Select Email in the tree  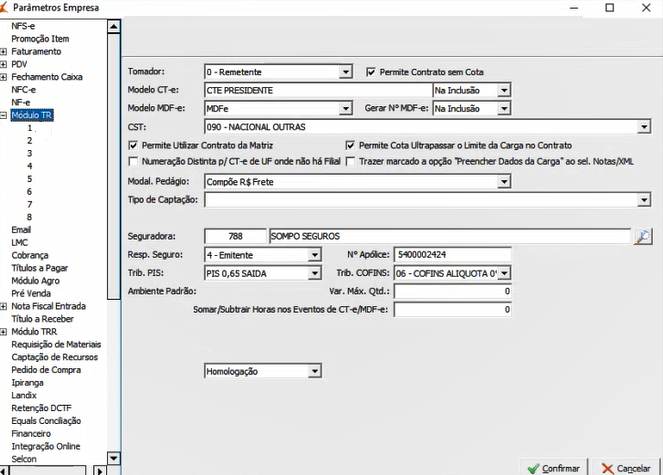[21, 230]
